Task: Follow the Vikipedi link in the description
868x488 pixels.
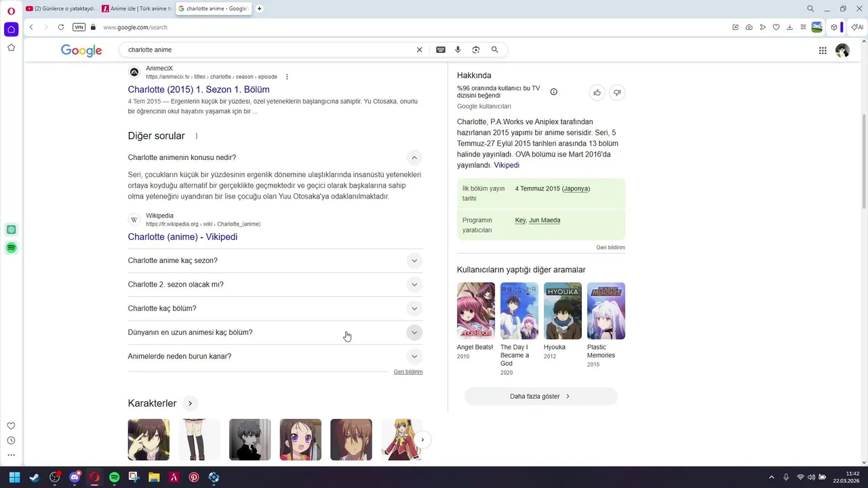Action: pyautogui.click(x=507, y=165)
